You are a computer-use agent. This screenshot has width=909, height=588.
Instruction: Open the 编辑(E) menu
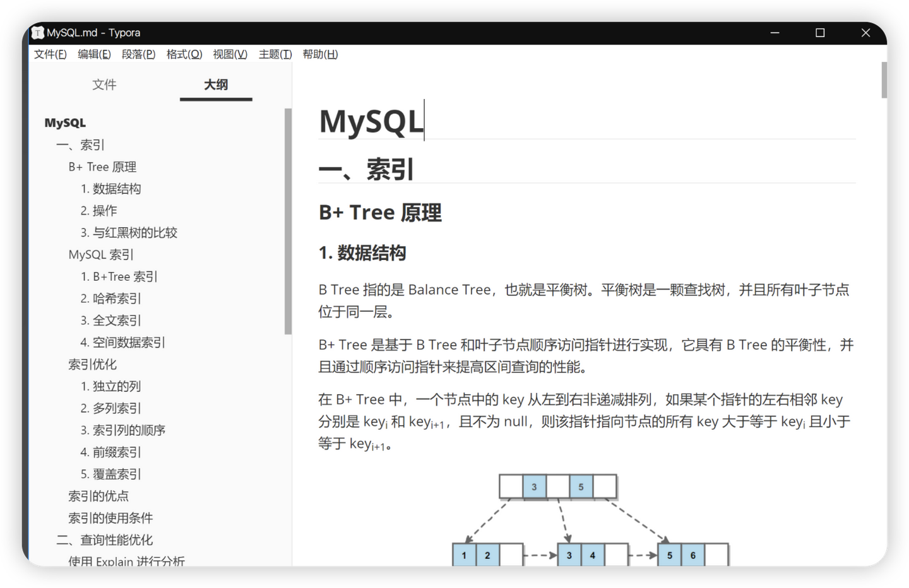pos(94,54)
